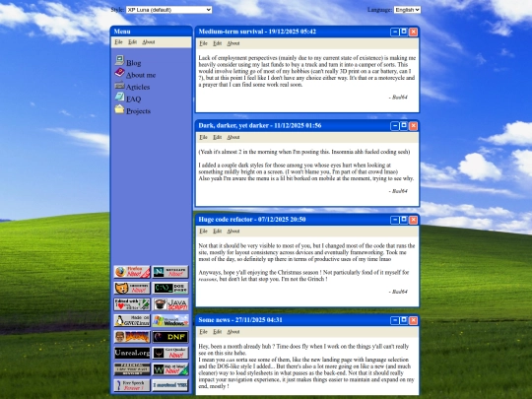Open About menu in Dark, darker window
Viewport: 532px width, 399px height.
tap(233, 137)
